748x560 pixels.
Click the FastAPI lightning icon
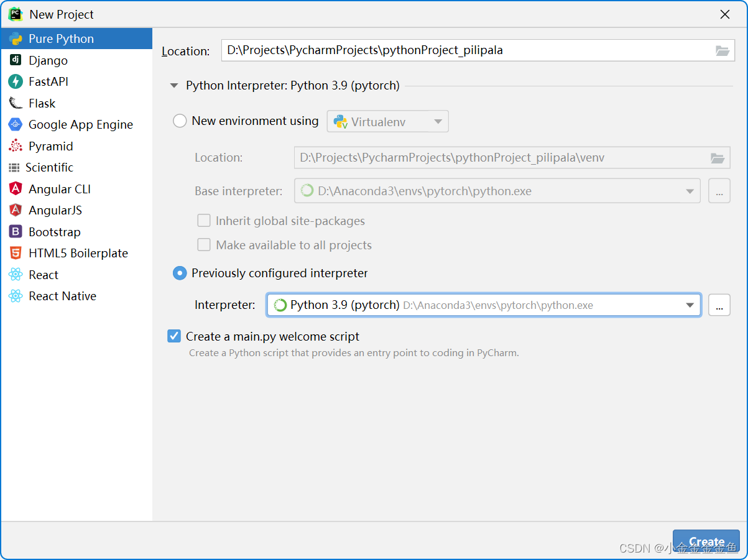[16, 81]
